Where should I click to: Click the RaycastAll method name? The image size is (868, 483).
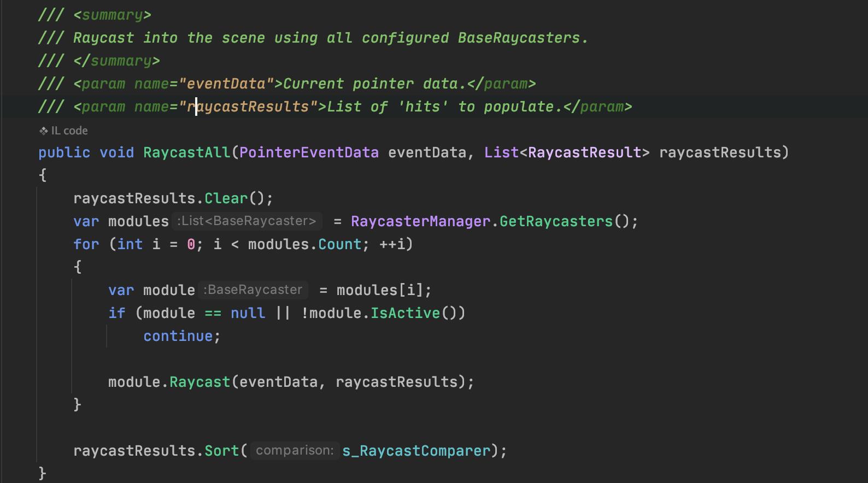(187, 152)
